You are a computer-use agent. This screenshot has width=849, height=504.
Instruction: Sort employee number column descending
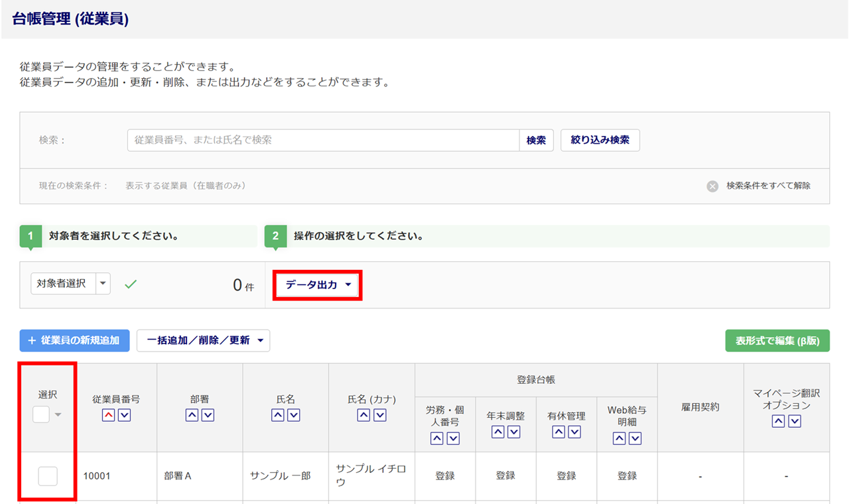124,415
